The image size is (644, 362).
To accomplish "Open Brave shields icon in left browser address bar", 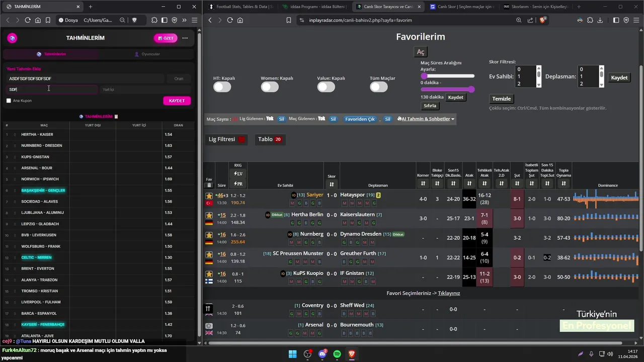I will coord(134,20).
